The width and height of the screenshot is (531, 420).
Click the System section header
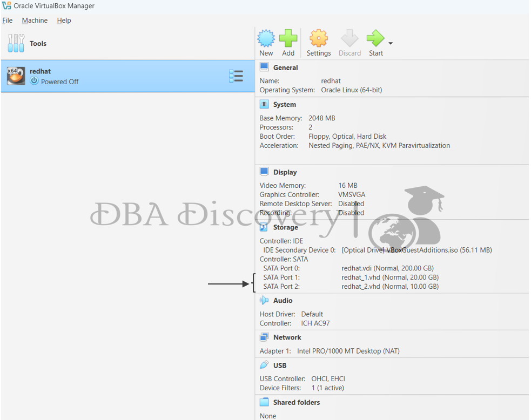(x=284, y=105)
